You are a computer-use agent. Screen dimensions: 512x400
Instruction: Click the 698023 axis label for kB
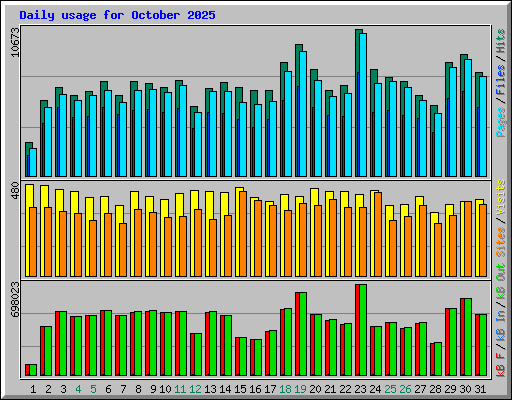pos(15,299)
